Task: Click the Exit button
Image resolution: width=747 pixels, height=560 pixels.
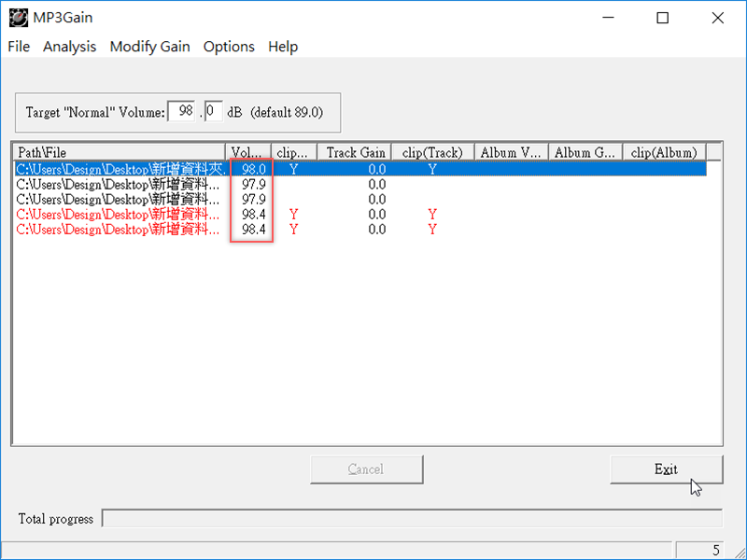Action: point(666,469)
